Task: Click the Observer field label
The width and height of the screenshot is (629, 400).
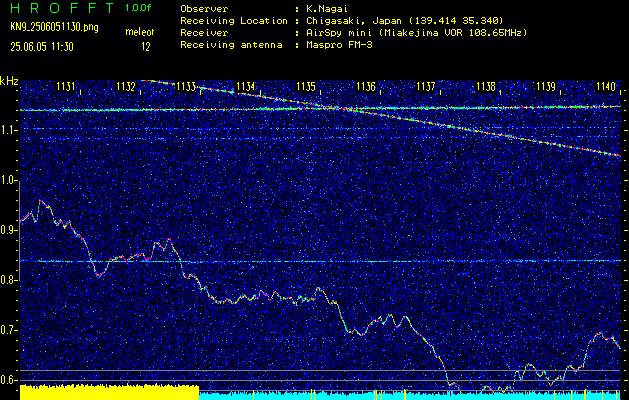Action: coord(204,9)
